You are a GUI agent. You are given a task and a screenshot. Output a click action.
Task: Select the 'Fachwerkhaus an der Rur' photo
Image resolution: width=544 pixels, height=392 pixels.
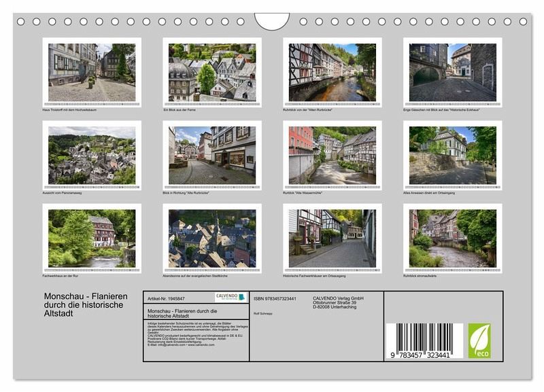(92, 238)
